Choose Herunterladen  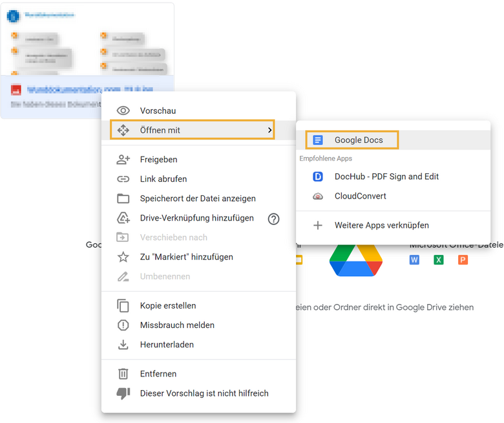click(x=198, y=345)
